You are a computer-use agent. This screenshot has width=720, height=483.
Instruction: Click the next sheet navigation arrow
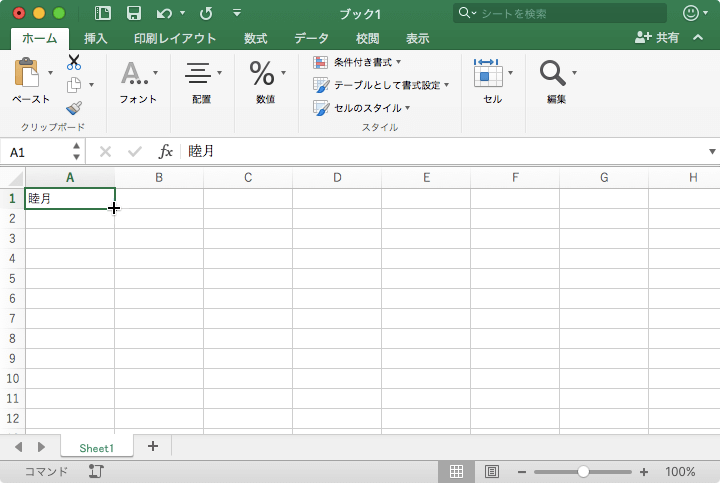[x=41, y=447]
